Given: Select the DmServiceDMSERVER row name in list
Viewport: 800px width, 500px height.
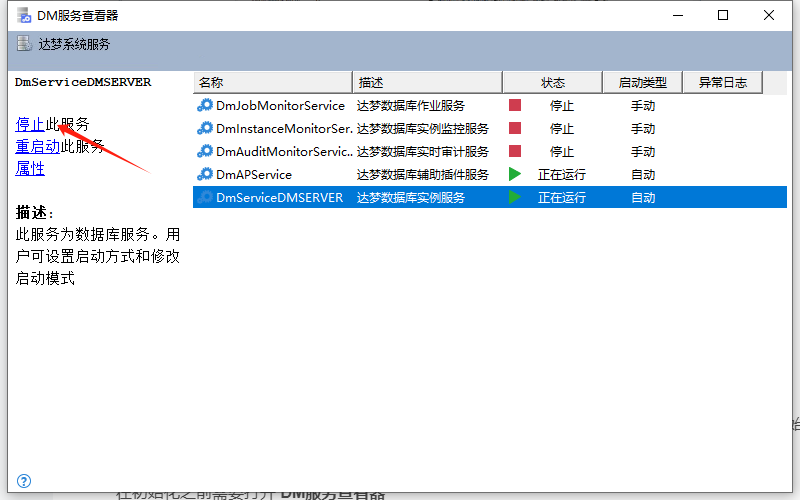Looking at the screenshot, I should click(280, 197).
